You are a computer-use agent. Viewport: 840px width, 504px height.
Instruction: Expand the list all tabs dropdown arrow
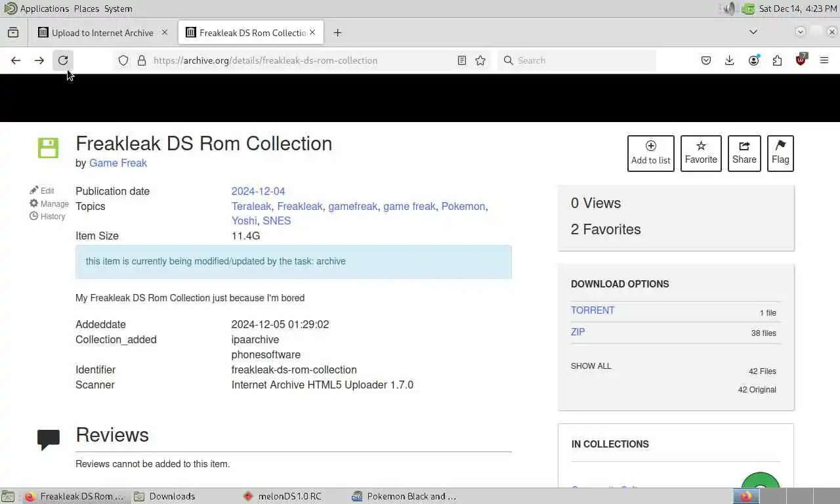[753, 32]
